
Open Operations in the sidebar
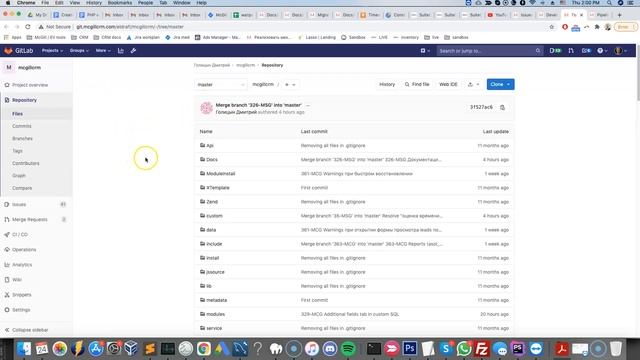(x=24, y=249)
